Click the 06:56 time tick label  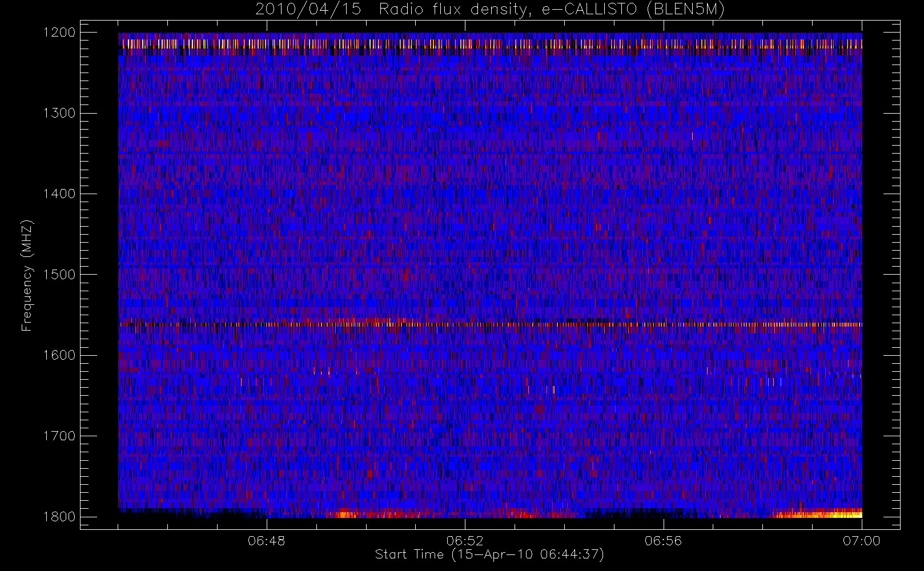coord(664,541)
